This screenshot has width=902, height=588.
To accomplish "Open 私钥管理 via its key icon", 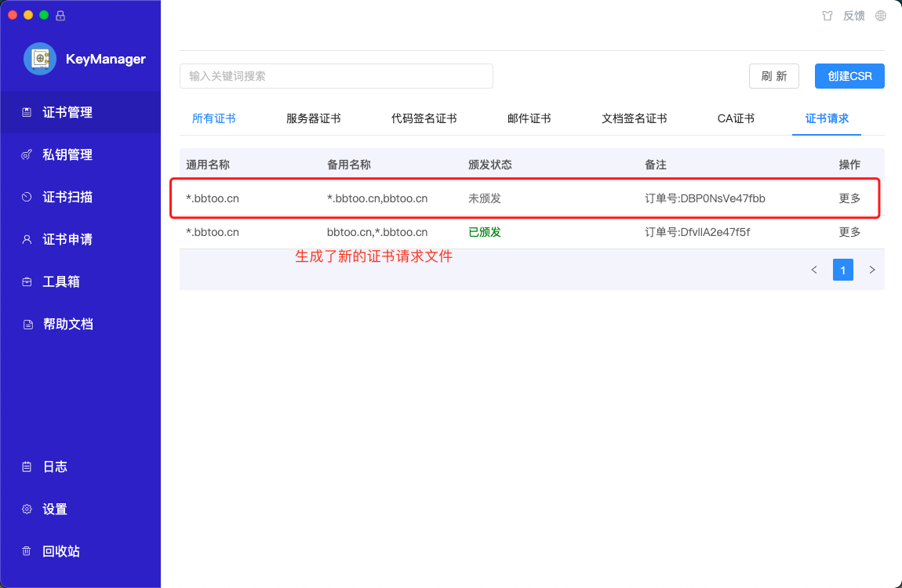I will [x=27, y=155].
